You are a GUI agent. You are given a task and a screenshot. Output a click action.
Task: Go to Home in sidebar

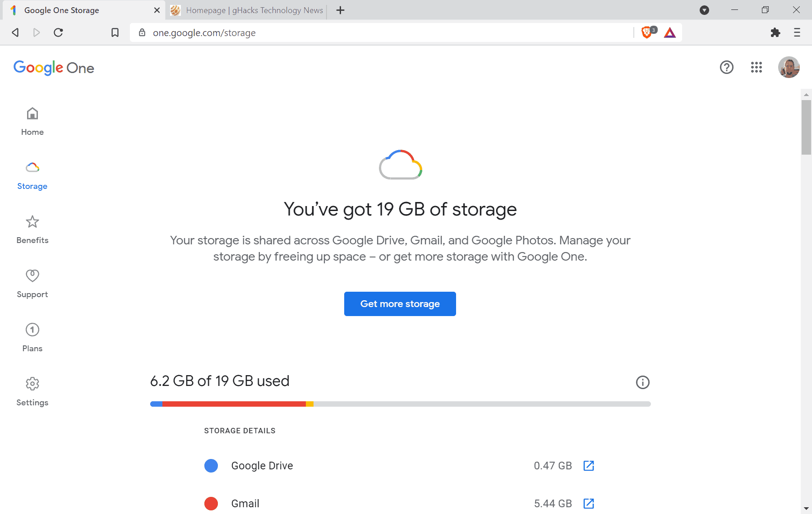(32, 121)
